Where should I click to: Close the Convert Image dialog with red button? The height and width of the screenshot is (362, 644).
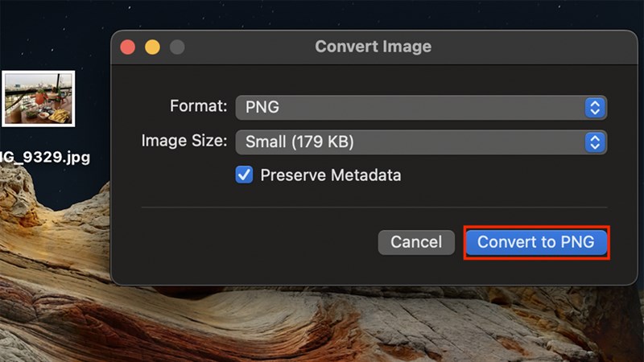128,47
